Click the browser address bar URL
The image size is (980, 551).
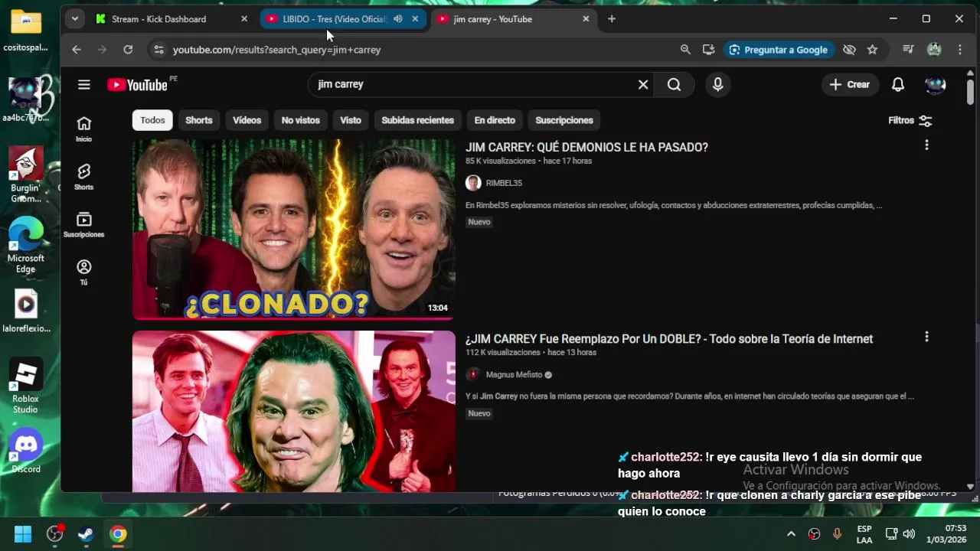click(276, 50)
